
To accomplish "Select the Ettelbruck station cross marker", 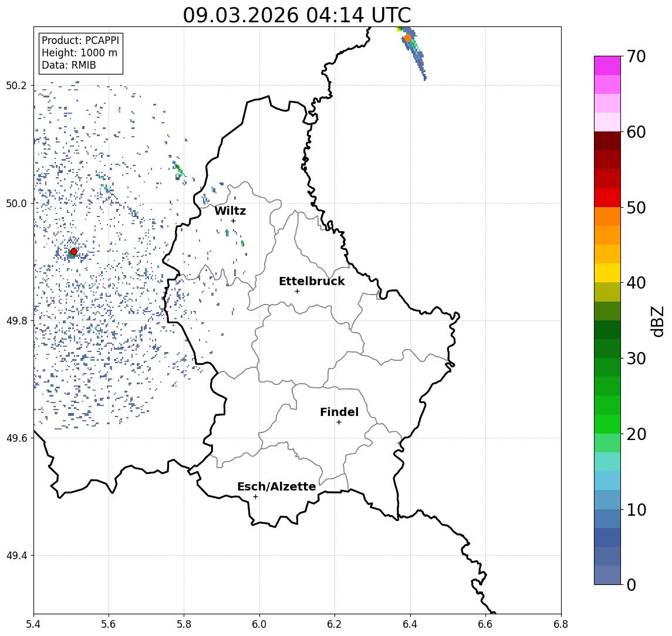I will pyautogui.click(x=297, y=291).
